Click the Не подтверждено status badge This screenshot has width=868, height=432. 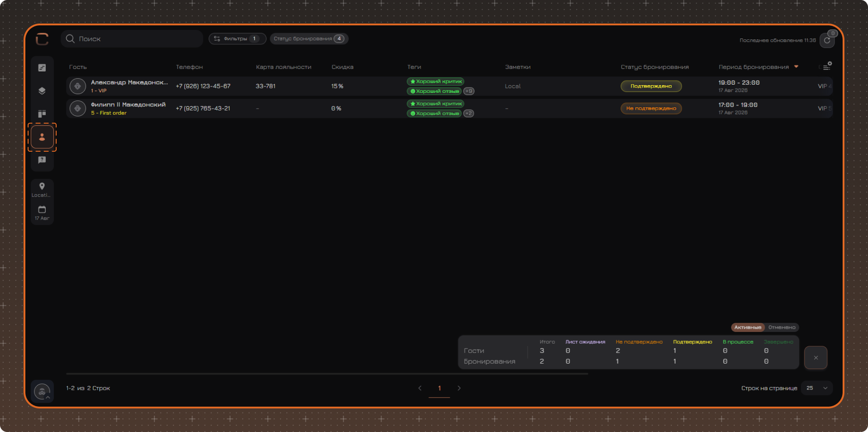(x=651, y=108)
